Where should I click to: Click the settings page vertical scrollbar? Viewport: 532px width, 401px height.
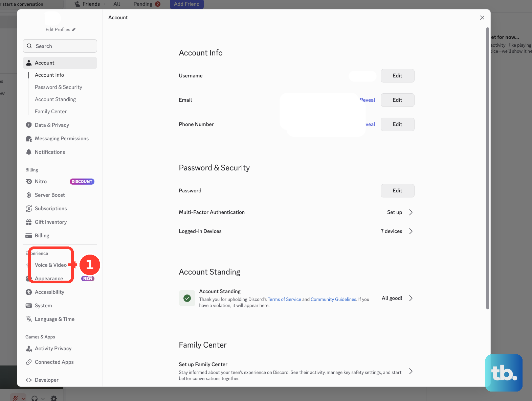[488, 169]
